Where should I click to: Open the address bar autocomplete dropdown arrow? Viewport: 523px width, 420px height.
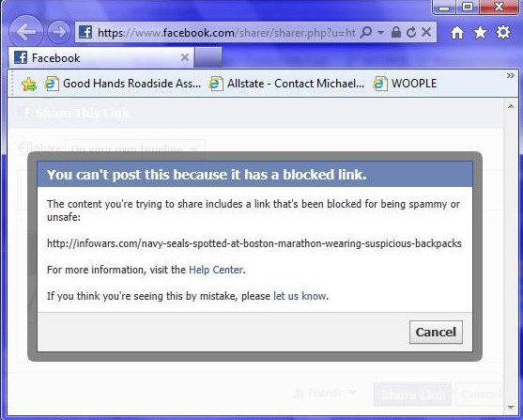380,32
